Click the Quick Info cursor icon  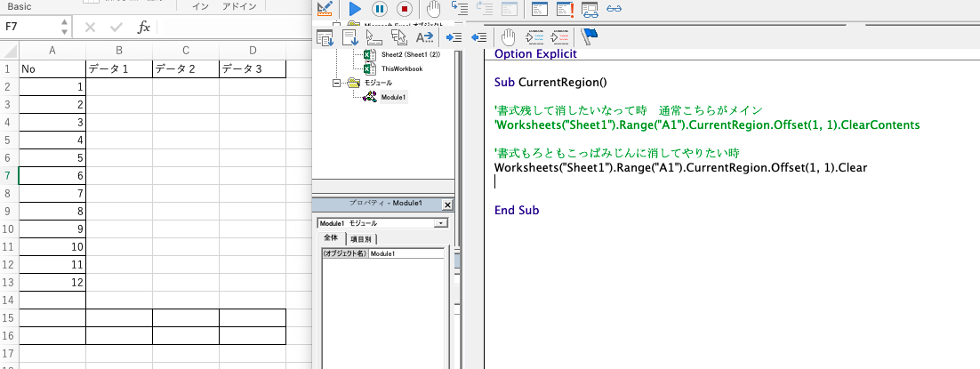[x=374, y=37]
